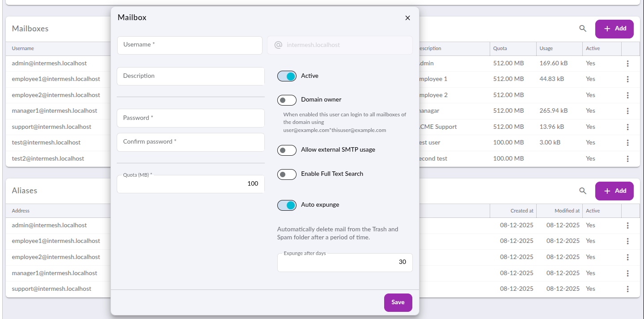644x319 pixels.
Task: Select support@intermesh.localhost in Mailboxes
Action: [x=51, y=127]
